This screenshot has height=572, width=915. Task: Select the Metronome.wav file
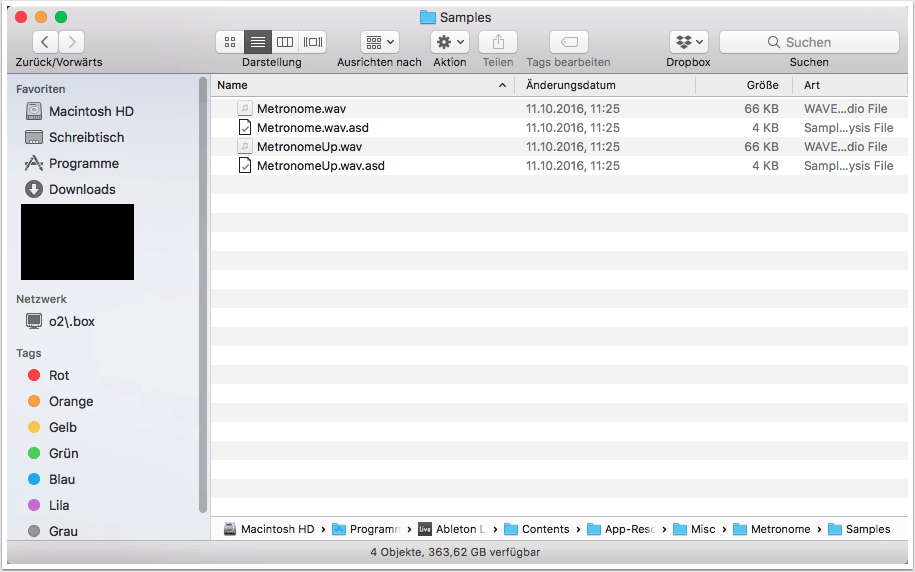(301, 109)
